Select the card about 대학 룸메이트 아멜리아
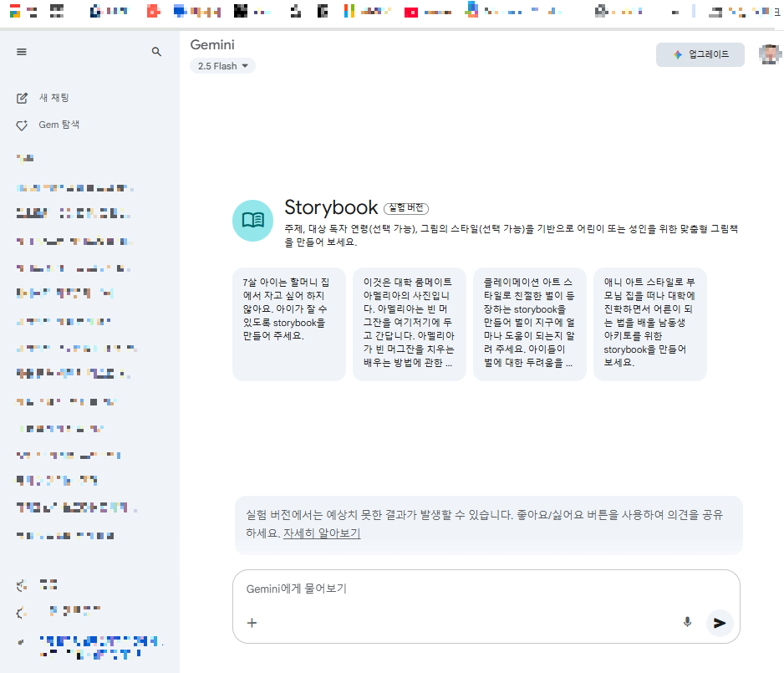The width and height of the screenshot is (784, 673). point(409,324)
